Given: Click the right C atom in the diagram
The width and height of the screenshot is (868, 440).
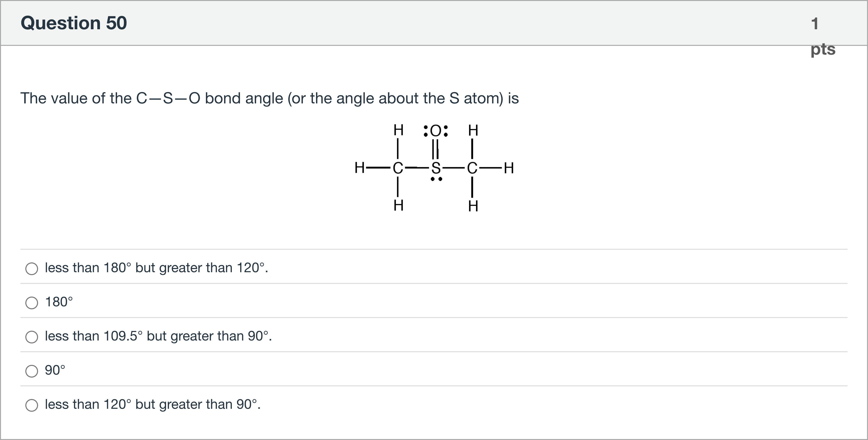Looking at the screenshot, I should (473, 168).
